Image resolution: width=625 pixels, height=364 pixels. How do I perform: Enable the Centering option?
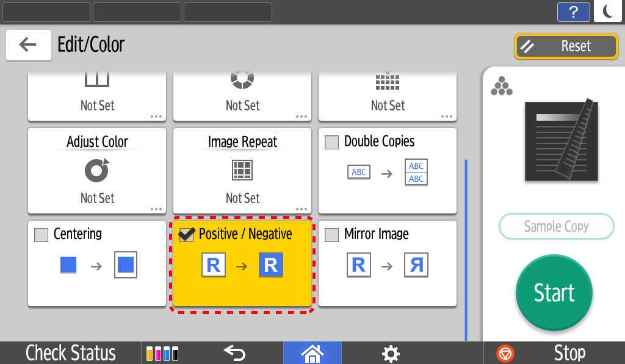[41, 234]
